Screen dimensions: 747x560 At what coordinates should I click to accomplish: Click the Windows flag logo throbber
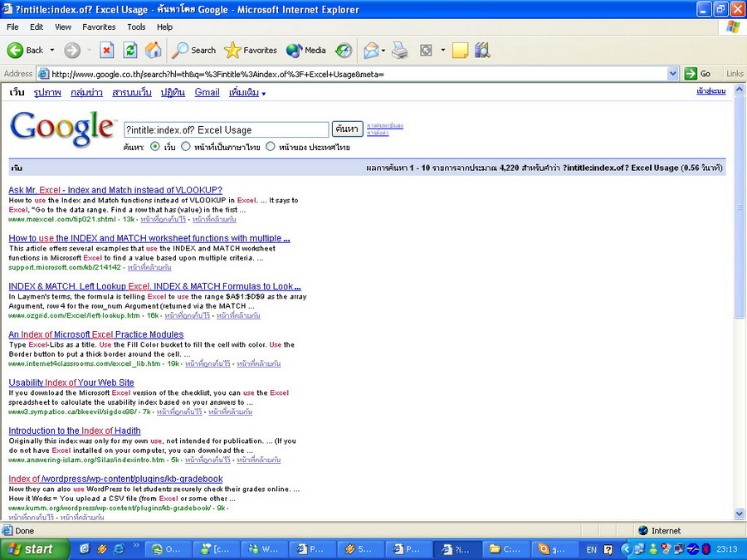[733, 27]
